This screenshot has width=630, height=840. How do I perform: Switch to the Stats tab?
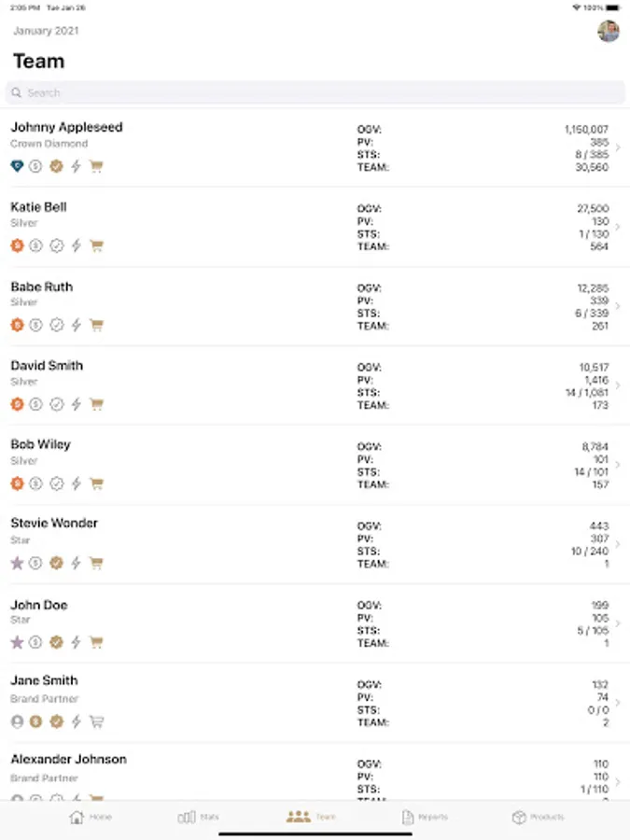click(x=199, y=818)
